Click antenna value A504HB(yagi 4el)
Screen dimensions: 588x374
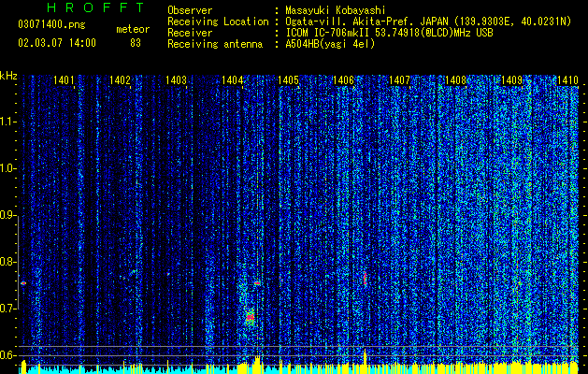pos(330,44)
